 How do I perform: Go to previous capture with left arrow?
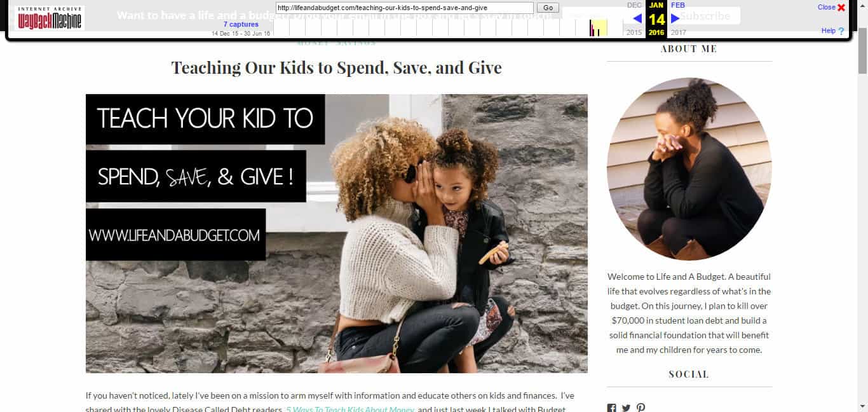[637, 18]
